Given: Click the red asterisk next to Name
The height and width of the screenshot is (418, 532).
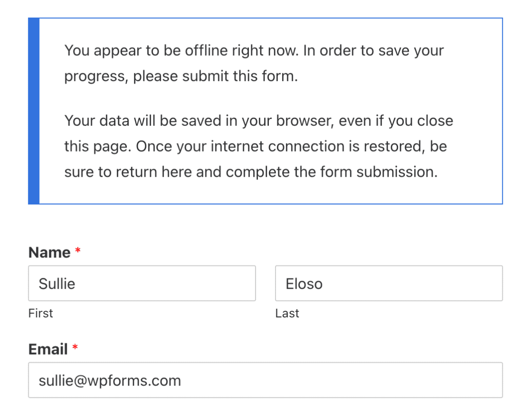Looking at the screenshot, I should (77, 250).
